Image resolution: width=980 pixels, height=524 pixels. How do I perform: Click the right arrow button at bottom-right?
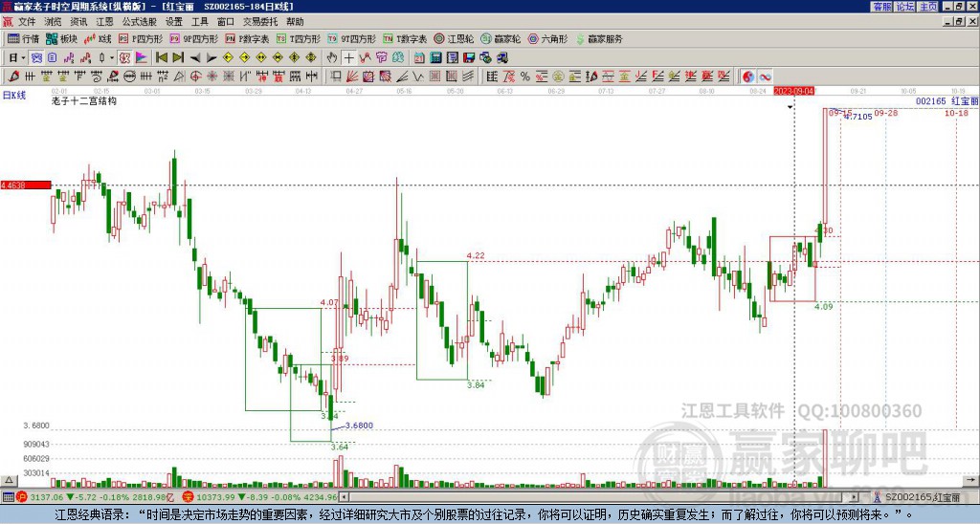971,481
